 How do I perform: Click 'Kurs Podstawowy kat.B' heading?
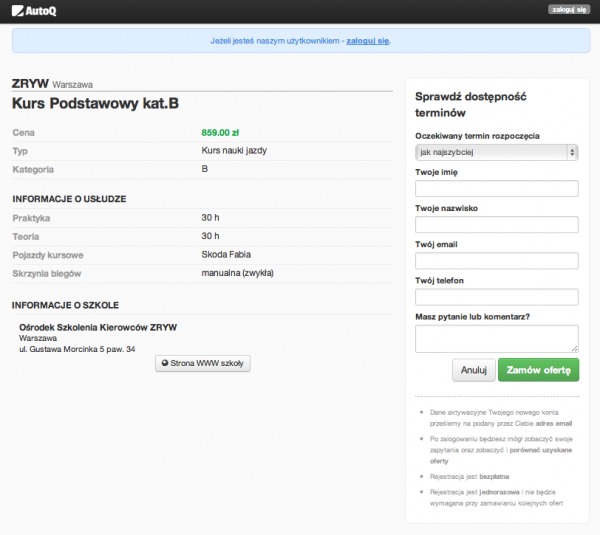pyautogui.click(x=95, y=103)
